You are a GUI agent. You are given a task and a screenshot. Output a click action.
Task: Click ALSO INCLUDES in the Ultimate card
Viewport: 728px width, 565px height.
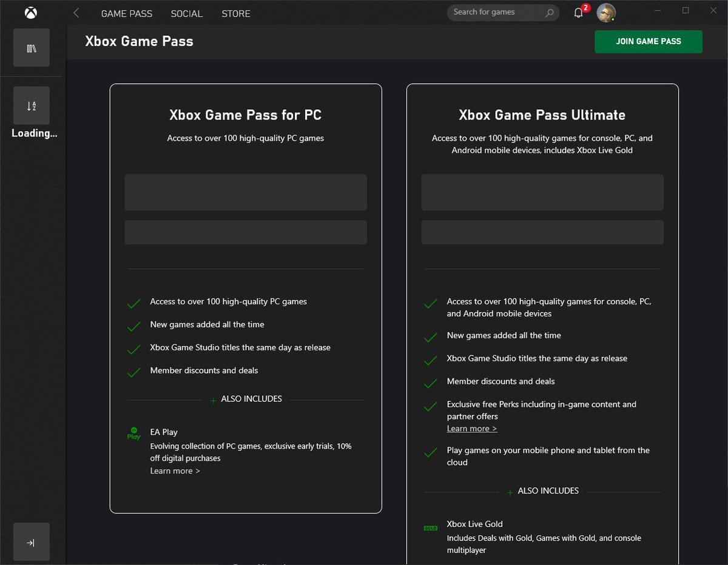(548, 490)
